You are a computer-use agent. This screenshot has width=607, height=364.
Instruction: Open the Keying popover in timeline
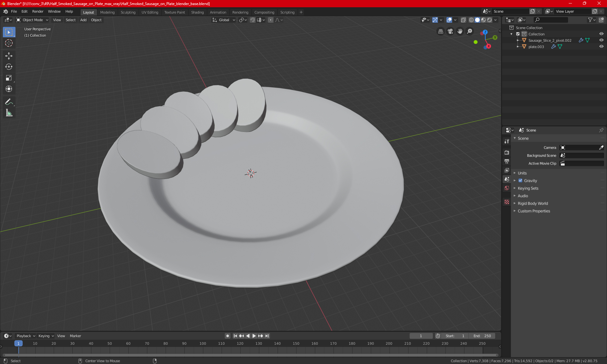pyautogui.click(x=46, y=336)
